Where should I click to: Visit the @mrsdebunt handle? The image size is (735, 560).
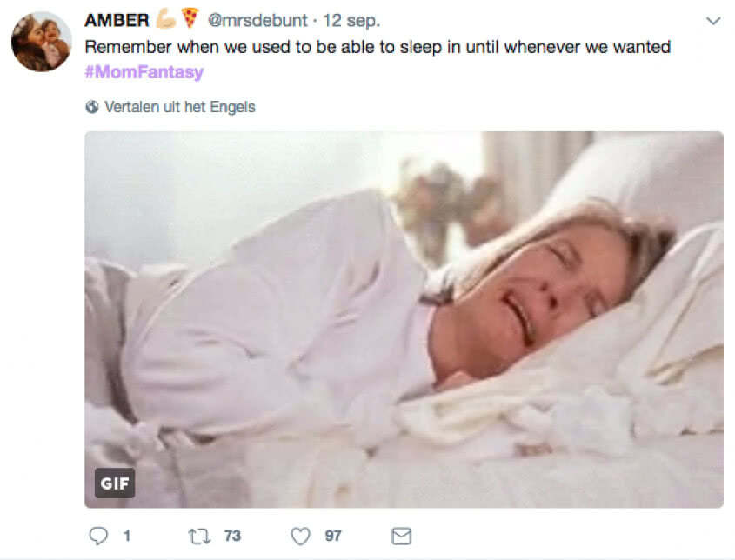pos(257,21)
